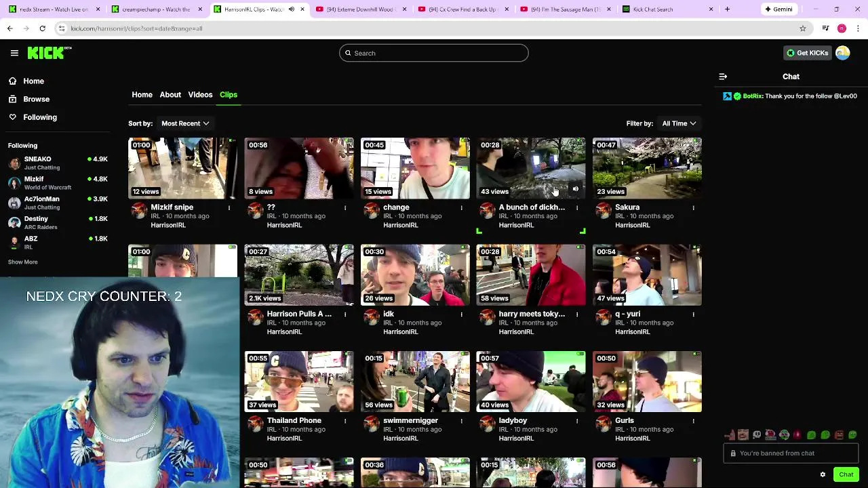Reload the page

coord(42,28)
